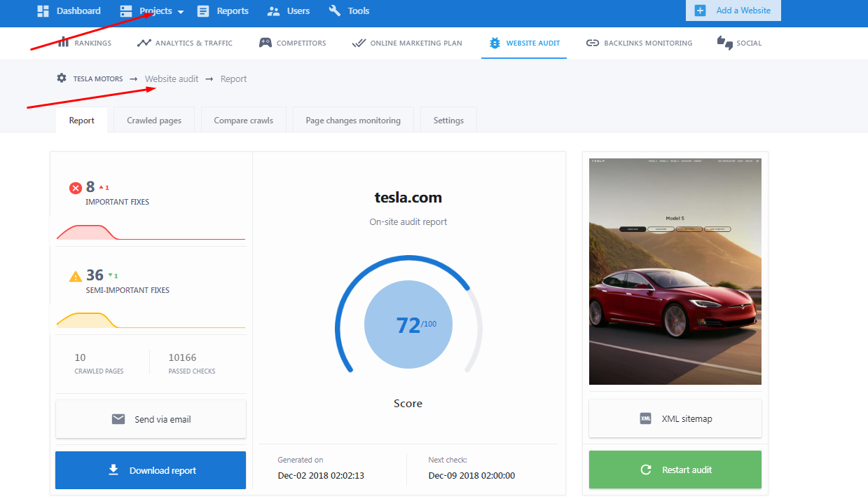The width and height of the screenshot is (868, 499).
Task: Switch to the Crawled pages tab
Action: [154, 120]
